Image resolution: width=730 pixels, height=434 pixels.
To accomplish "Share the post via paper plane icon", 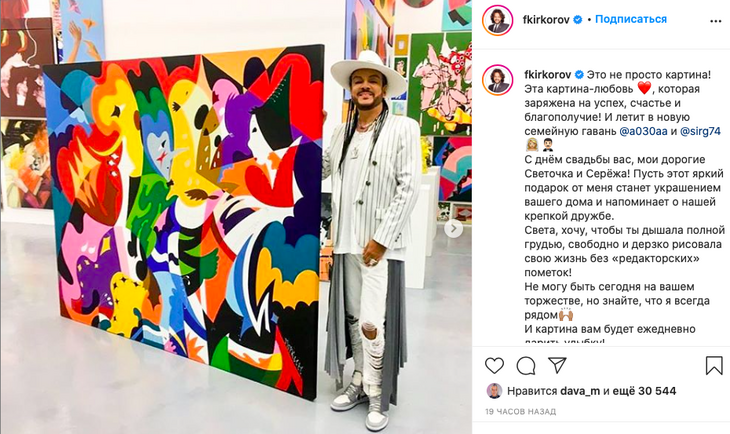I will pos(557,366).
